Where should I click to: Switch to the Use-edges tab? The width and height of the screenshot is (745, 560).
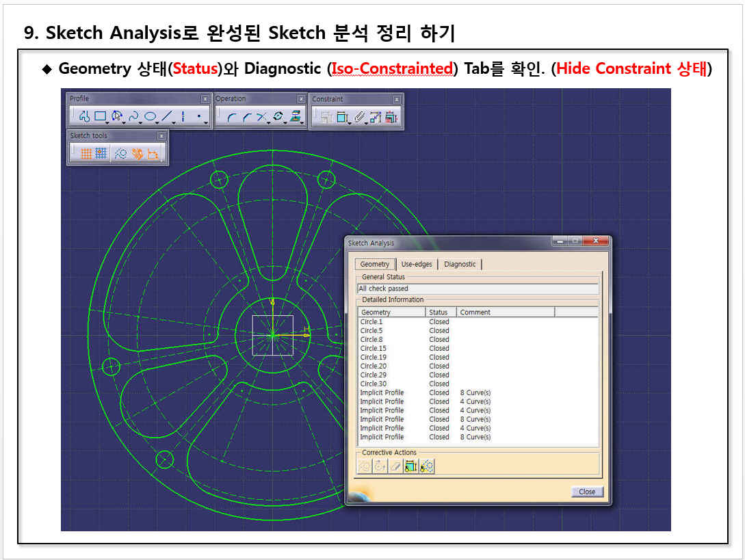[416, 264]
